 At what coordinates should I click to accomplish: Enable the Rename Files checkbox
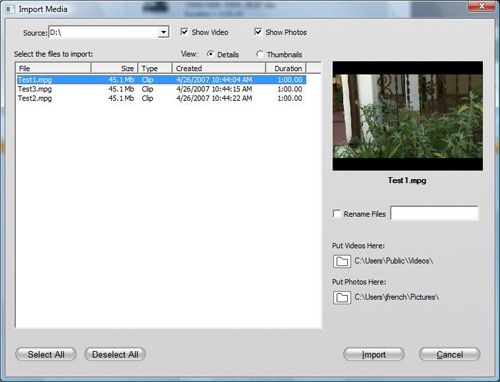[x=337, y=213]
